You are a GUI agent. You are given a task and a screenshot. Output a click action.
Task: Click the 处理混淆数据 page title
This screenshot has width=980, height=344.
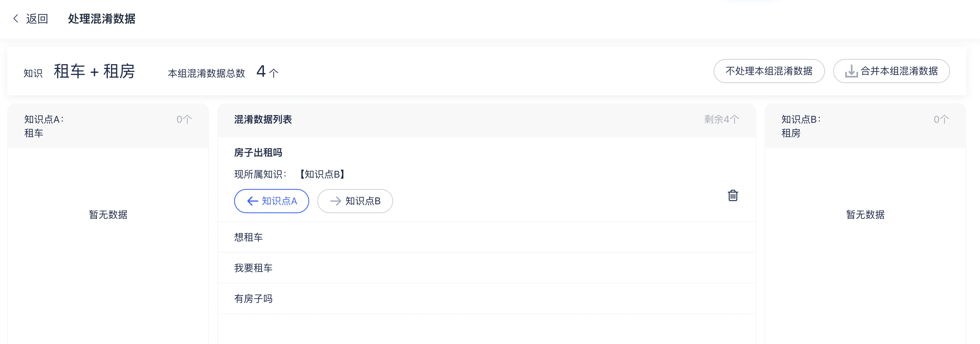click(x=101, y=19)
